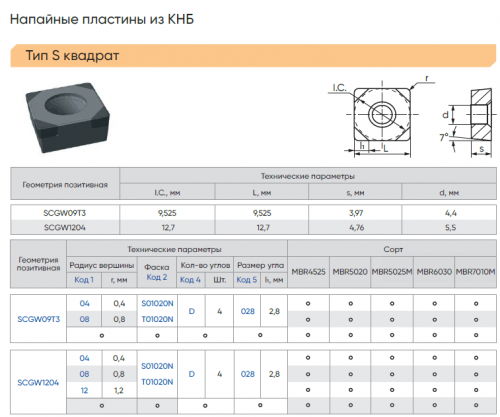Click the 'Тип S квадрат' heading banner

pyautogui.click(x=253, y=55)
